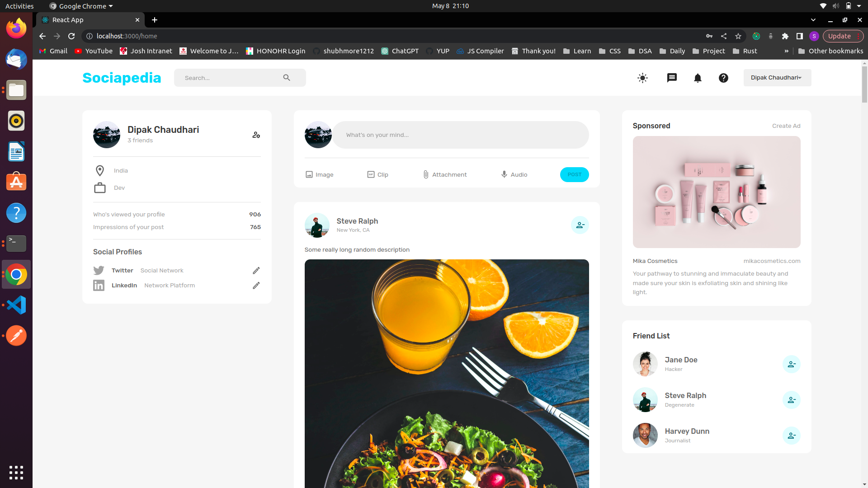Image resolution: width=868 pixels, height=488 pixels.
Task: Toggle friend status for Harvey Dunn
Action: click(x=792, y=436)
